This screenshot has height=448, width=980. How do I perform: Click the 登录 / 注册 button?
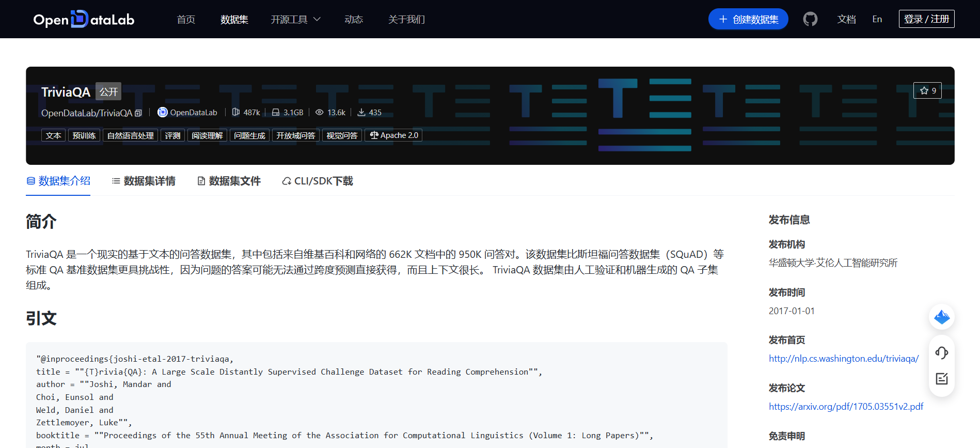coord(926,19)
